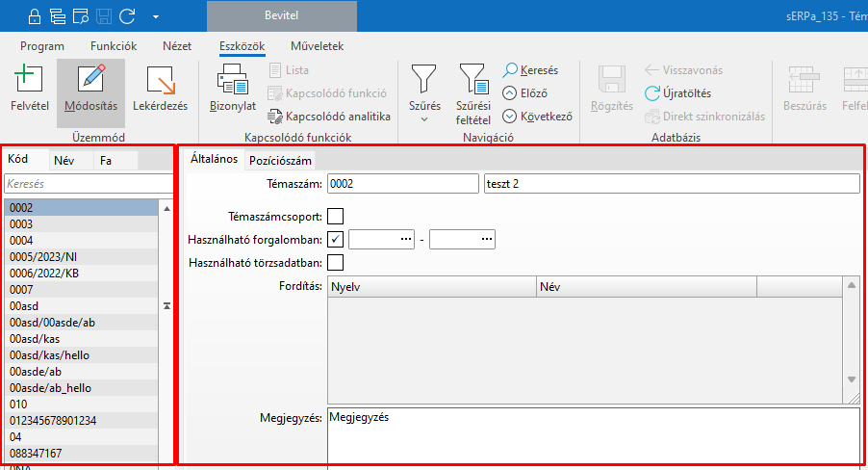Click Témaszám code field 0002
The width and height of the screenshot is (868, 470).
point(403,183)
